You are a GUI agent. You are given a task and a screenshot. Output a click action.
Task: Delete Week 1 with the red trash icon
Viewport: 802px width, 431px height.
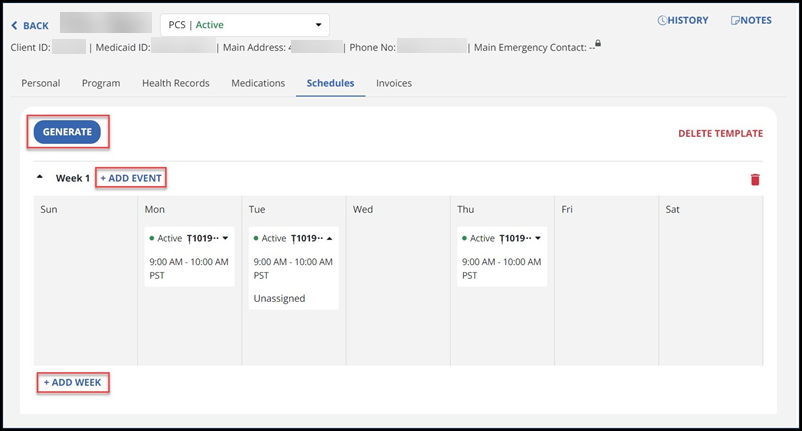pos(755,179)
